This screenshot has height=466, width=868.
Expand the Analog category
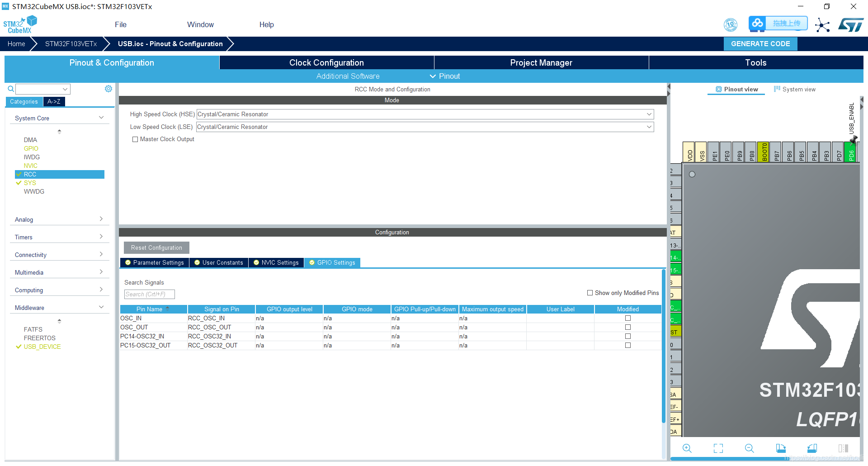[59, 219]
